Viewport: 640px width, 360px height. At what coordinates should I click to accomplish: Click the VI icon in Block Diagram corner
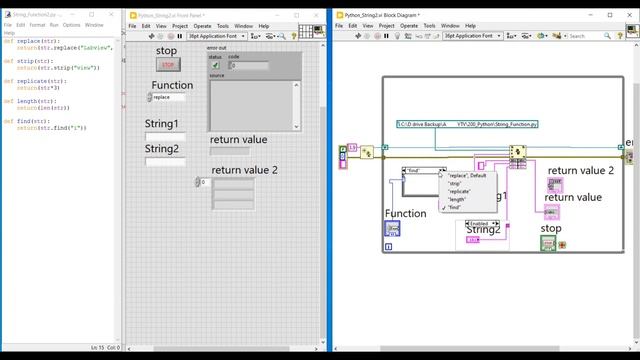coord(632,31)
